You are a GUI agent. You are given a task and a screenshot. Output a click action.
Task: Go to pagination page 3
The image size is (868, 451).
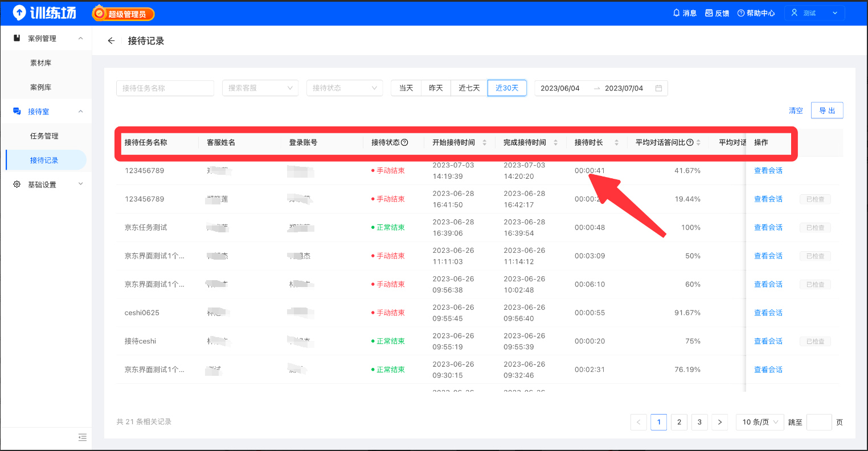click(x=699, y=422)
